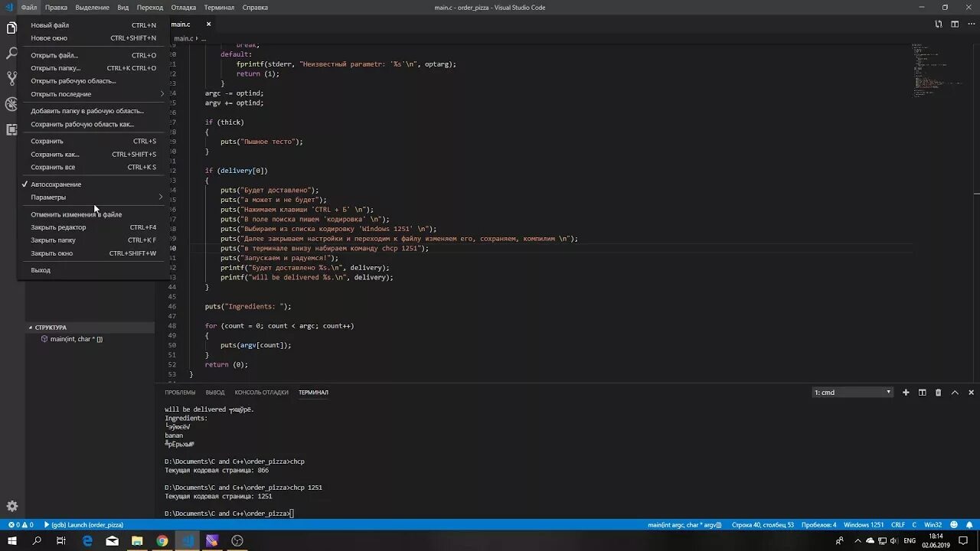Open the Debug view in activity bar
The image size is (980, 551).
tap(11, 104)
